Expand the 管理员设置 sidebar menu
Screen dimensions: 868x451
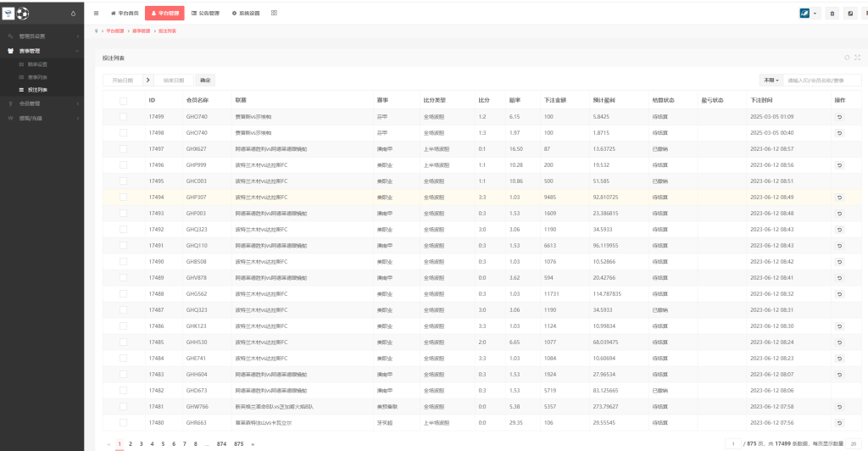pos(42,36)
